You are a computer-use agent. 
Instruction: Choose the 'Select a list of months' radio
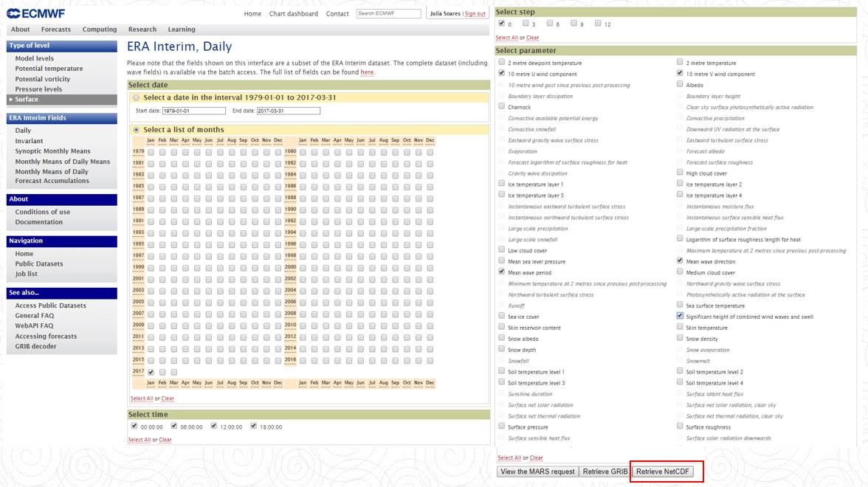point(136,130)
